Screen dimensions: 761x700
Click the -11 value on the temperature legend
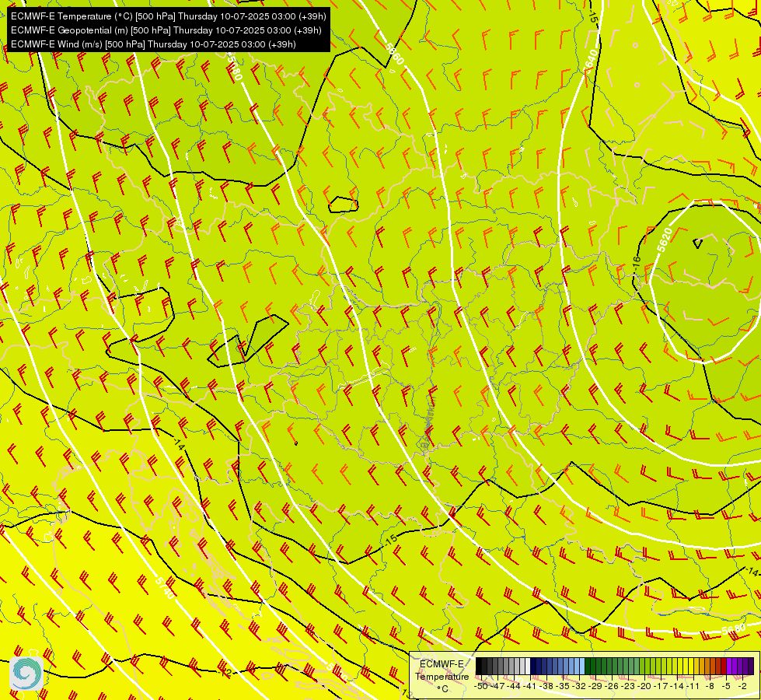pyautogui.click(x=693, y=686)
